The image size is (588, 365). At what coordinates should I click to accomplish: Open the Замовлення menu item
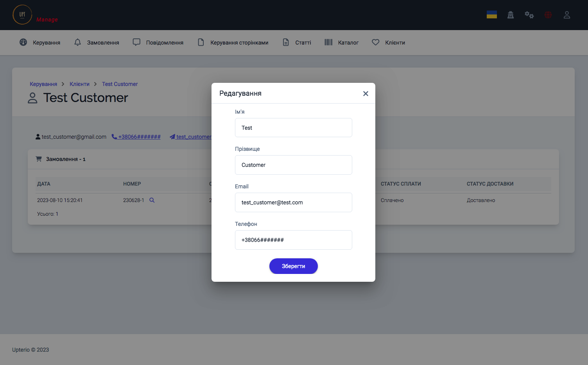103,43
